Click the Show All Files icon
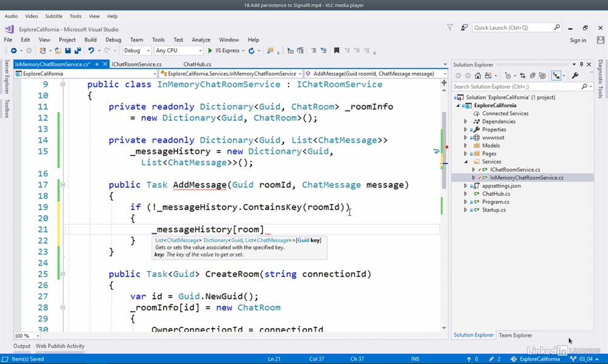 click(542, 75)
